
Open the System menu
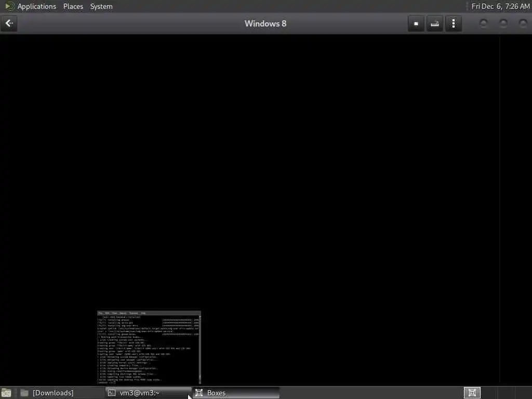click(x=101, y=6)
